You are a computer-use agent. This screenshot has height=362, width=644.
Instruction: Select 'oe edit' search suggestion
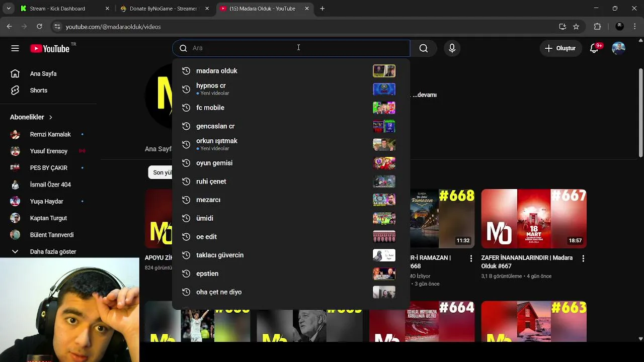point(291,237)
